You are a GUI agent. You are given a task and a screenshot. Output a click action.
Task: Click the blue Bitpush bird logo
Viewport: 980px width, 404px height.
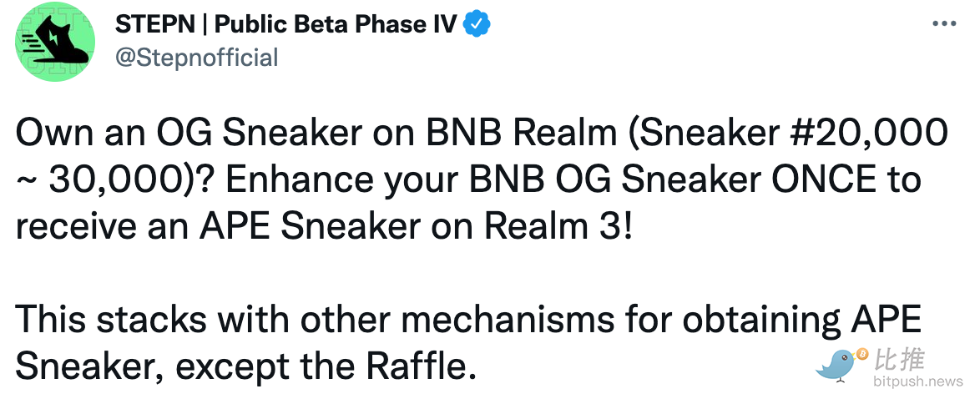[x=839, y=364]
